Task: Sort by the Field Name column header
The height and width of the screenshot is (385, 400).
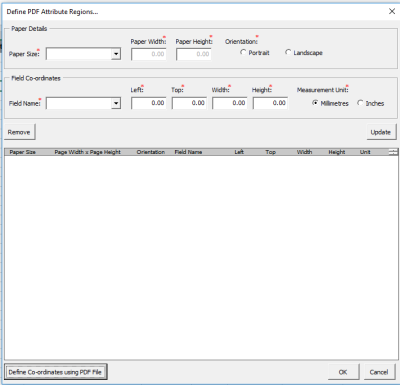Action: tap(188, 152)
